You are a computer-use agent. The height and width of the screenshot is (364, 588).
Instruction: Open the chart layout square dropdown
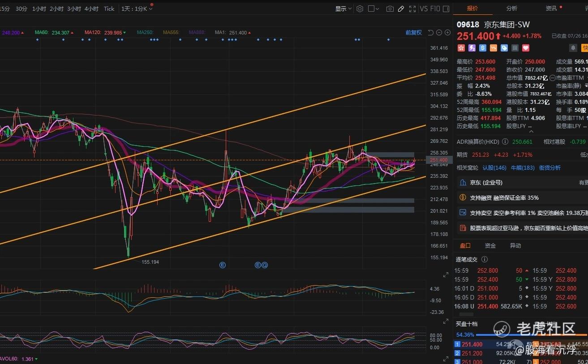373,9
